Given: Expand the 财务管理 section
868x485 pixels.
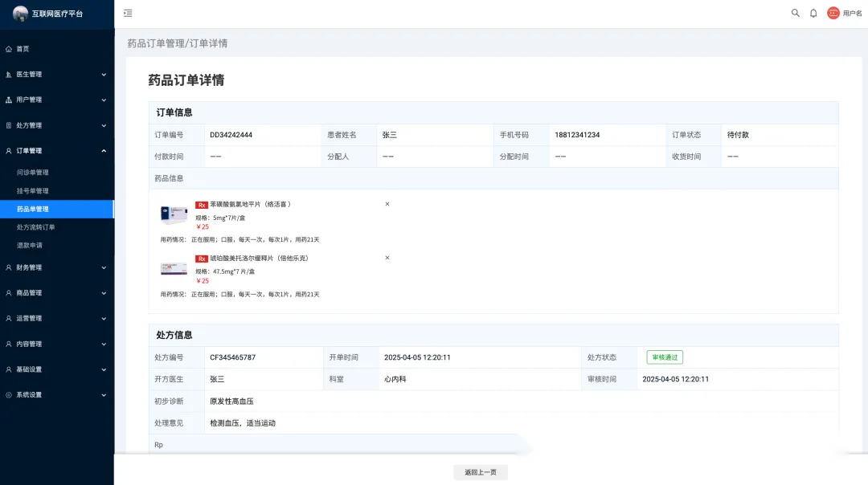Looking at the screenshot, I should click(x=56, y=267).
